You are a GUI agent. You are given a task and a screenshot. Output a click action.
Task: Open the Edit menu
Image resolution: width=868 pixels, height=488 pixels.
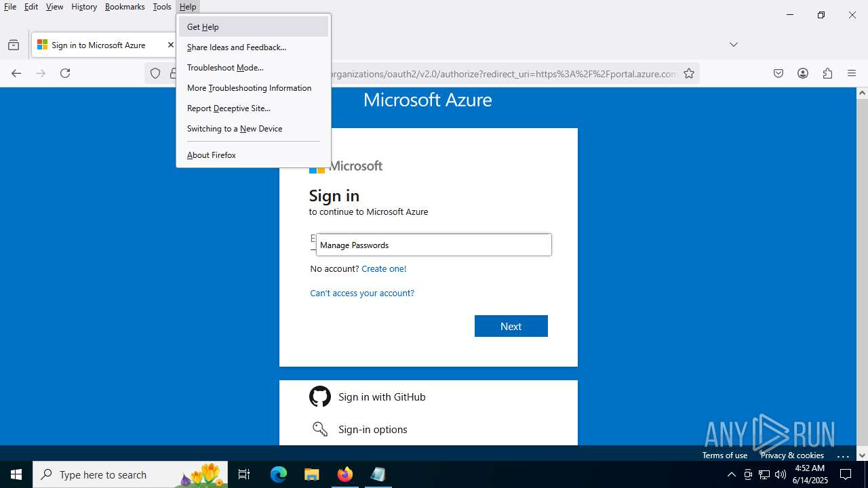31,7
